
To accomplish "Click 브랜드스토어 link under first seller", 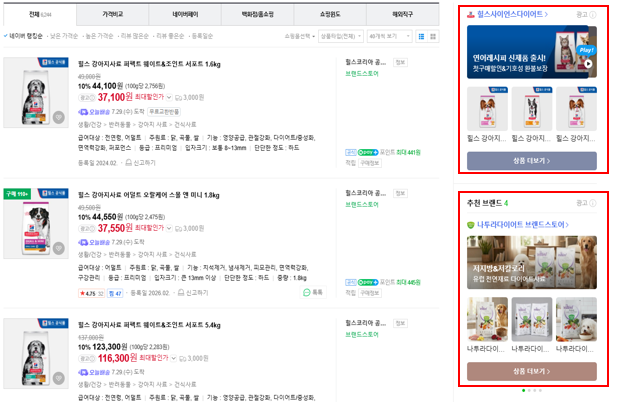I will 362,74.
